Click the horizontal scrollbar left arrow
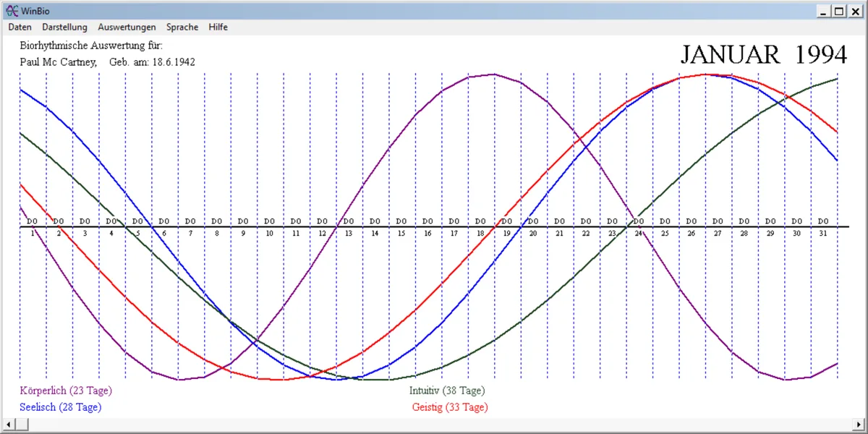Screen dimensions: 868x434 [x=9, y=425]
